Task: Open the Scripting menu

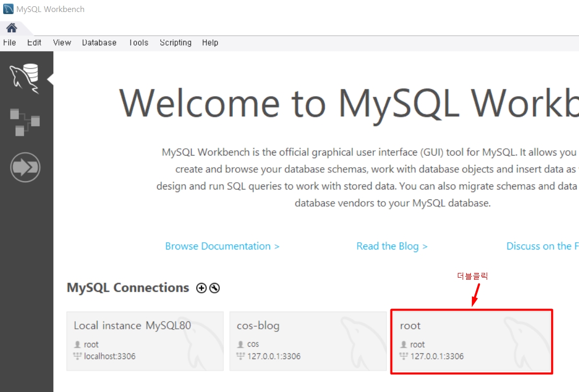Action: pos(175,42)
